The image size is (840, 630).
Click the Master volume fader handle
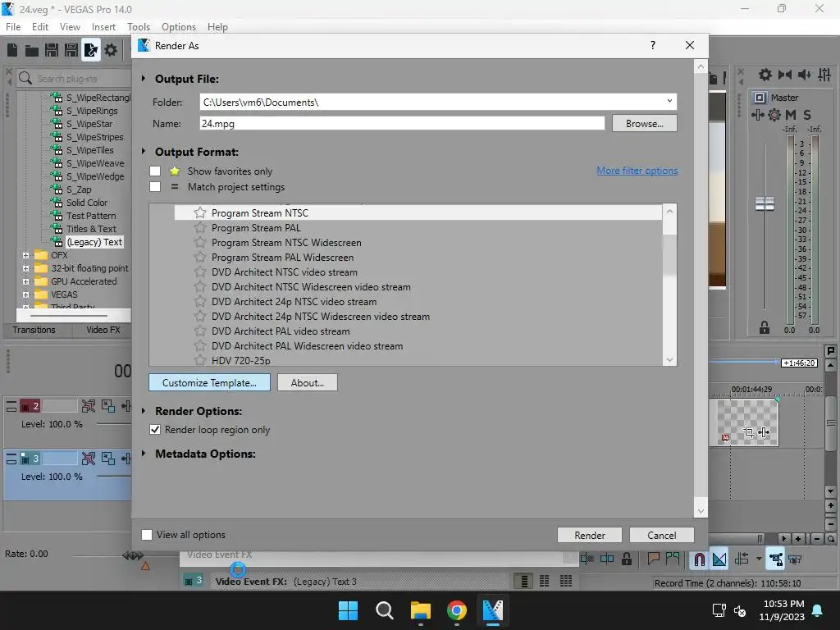pos(765,203)
